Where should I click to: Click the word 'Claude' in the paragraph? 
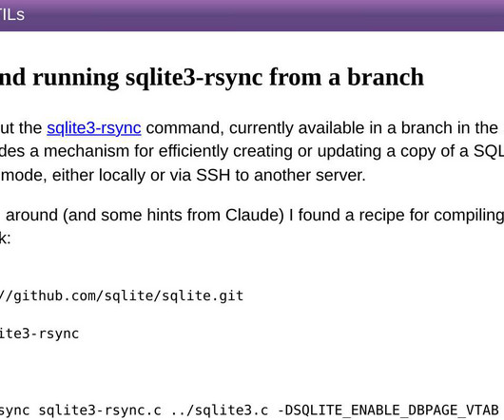[x=254, y=215]
